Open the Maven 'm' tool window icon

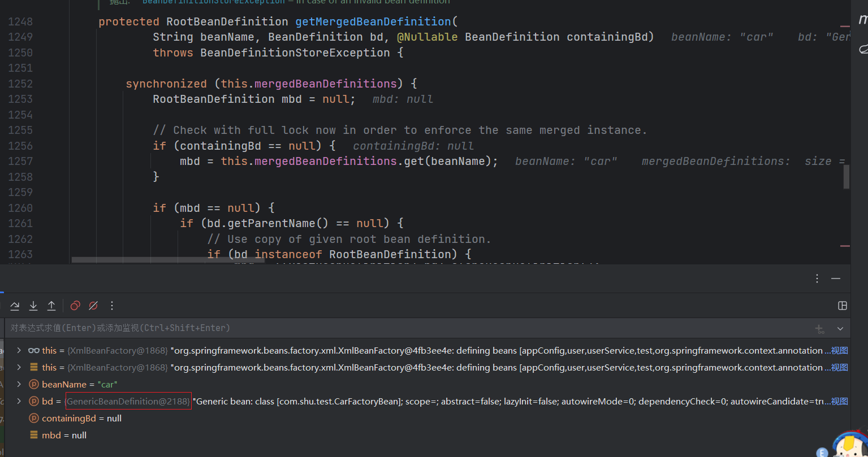862,20
